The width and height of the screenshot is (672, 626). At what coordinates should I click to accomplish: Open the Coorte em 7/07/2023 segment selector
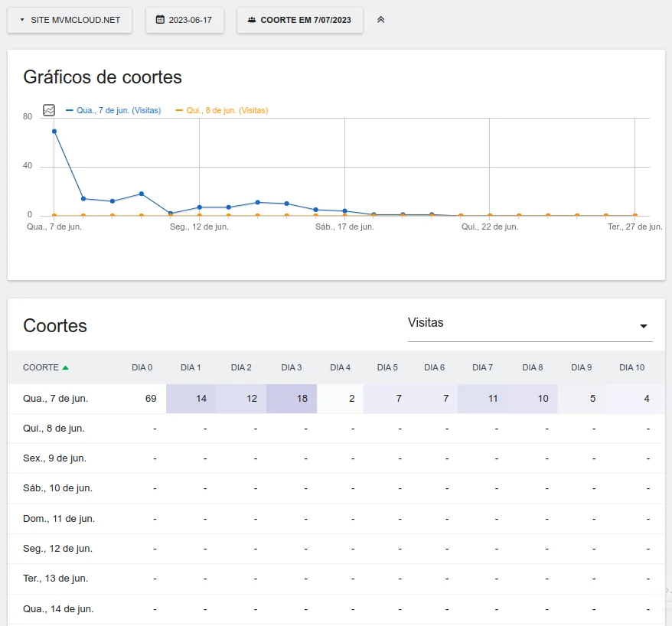[x=299, y=20]
